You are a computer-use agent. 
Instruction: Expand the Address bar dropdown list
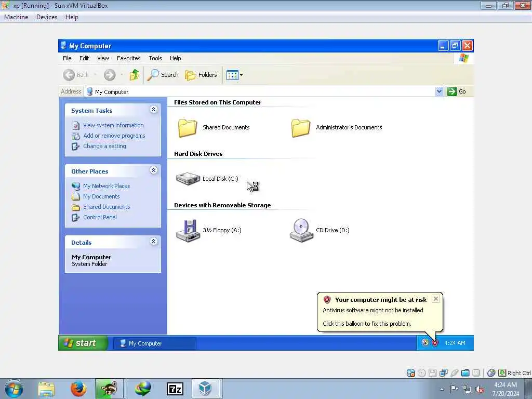[x=439, y=91]
